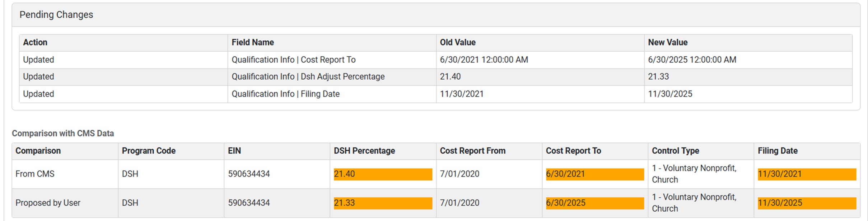Click the Action column header

(35, 42)
